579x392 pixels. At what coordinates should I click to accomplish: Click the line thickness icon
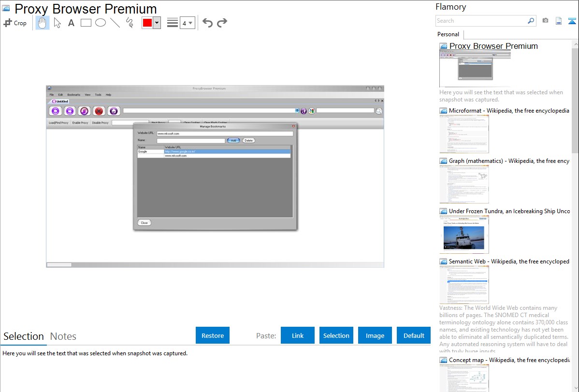(173, 23)
